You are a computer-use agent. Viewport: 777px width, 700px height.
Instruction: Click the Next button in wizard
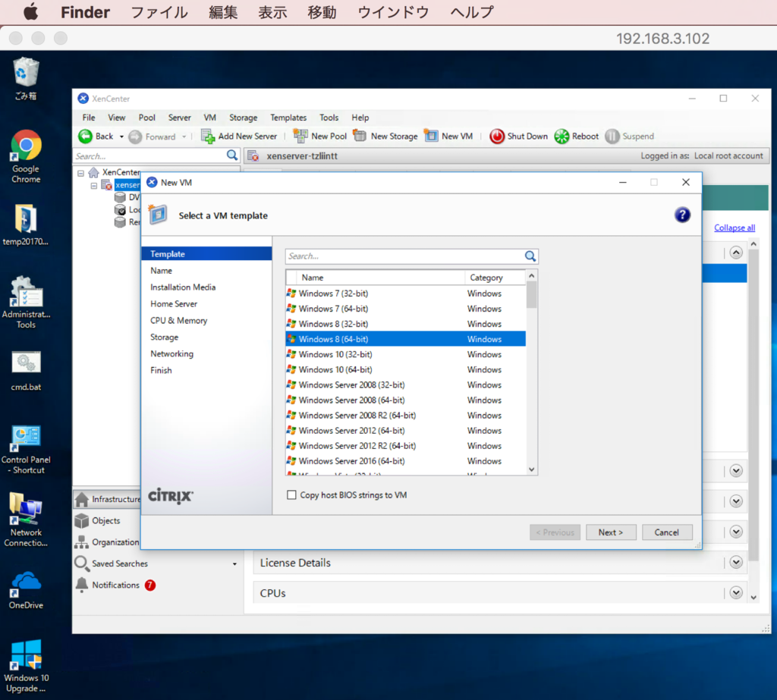coord(611,532)
